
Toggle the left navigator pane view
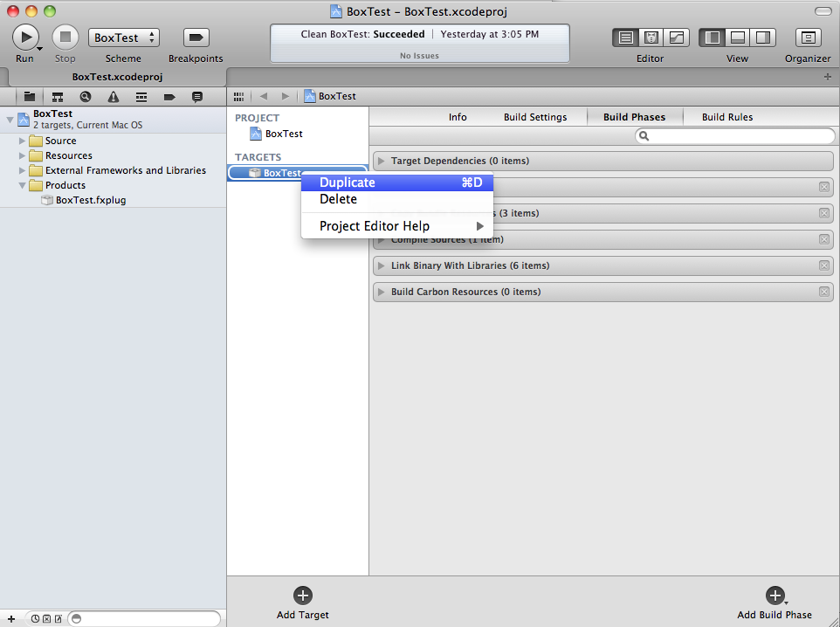point(713,38)
